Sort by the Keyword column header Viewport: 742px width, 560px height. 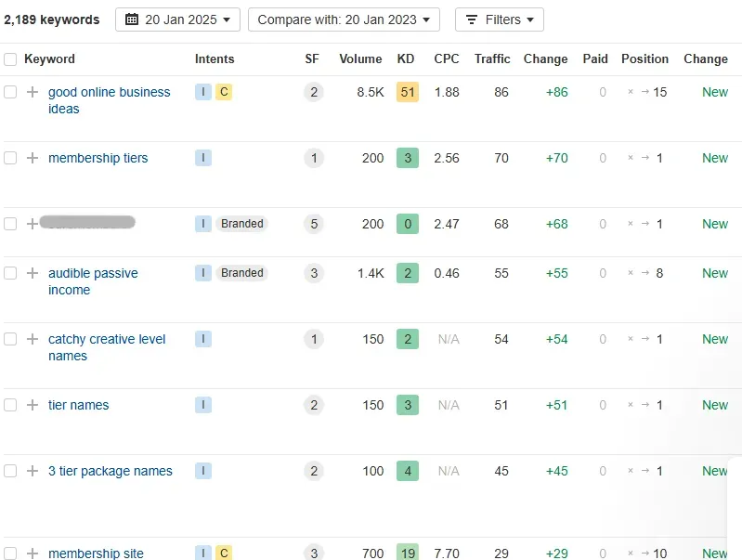(x=50, y=59)
